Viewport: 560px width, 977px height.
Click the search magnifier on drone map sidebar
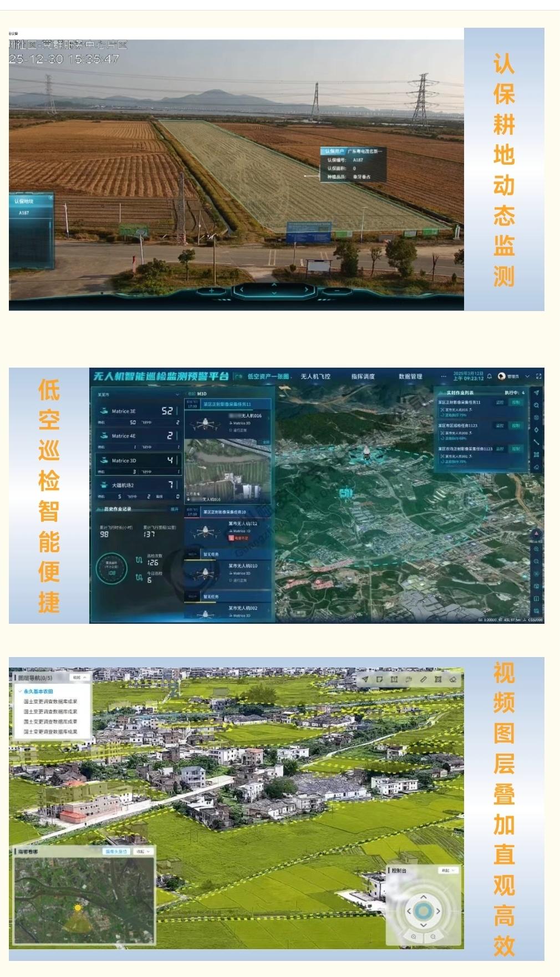click(536, 405)
